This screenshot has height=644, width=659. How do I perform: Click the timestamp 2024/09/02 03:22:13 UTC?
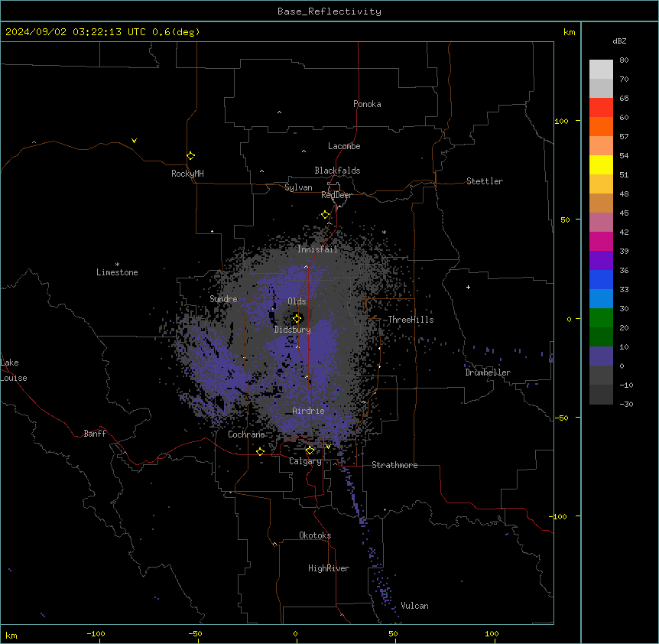point(75,32)
